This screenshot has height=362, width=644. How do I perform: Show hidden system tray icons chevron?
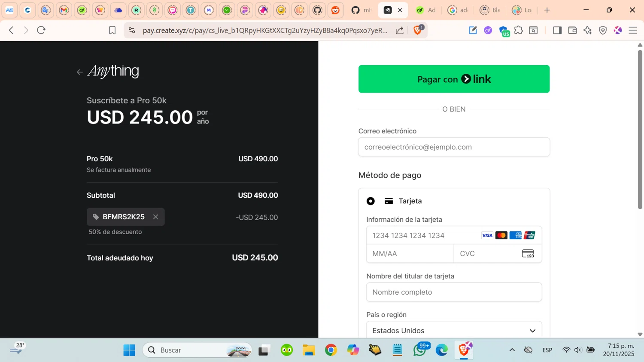coord(512,350)
